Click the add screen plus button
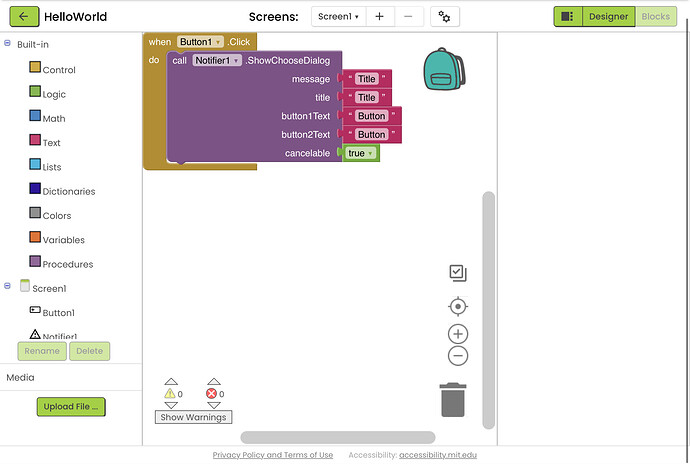This screenshot has width=690, height=464. [379, 17]
